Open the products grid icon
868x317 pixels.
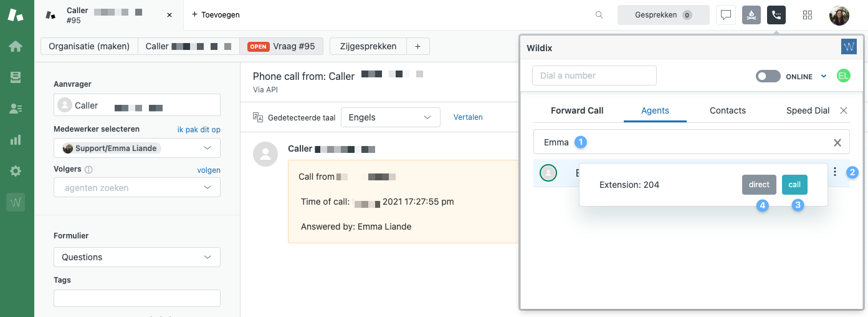pyautogui.click(x=808, y=15)
